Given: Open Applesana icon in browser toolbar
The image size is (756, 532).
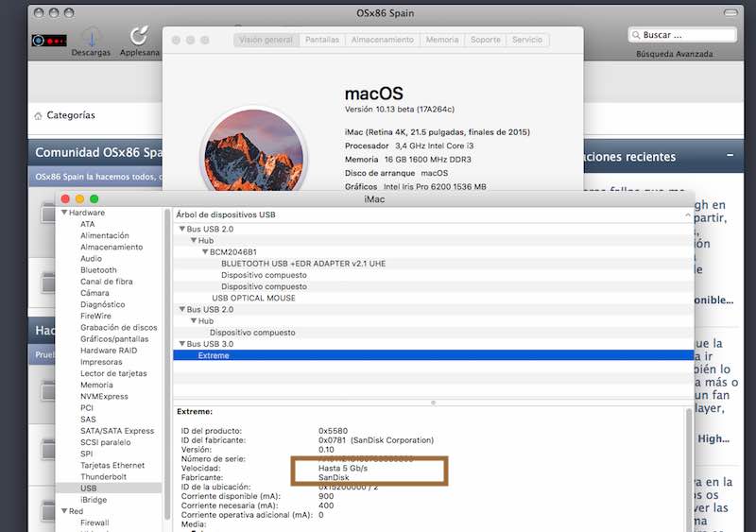Looking at the screenshot, I should tap(139, 42).
